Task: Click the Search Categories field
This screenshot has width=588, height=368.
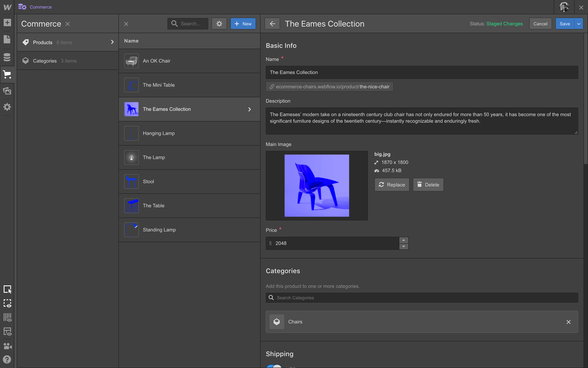Action: 422,298
